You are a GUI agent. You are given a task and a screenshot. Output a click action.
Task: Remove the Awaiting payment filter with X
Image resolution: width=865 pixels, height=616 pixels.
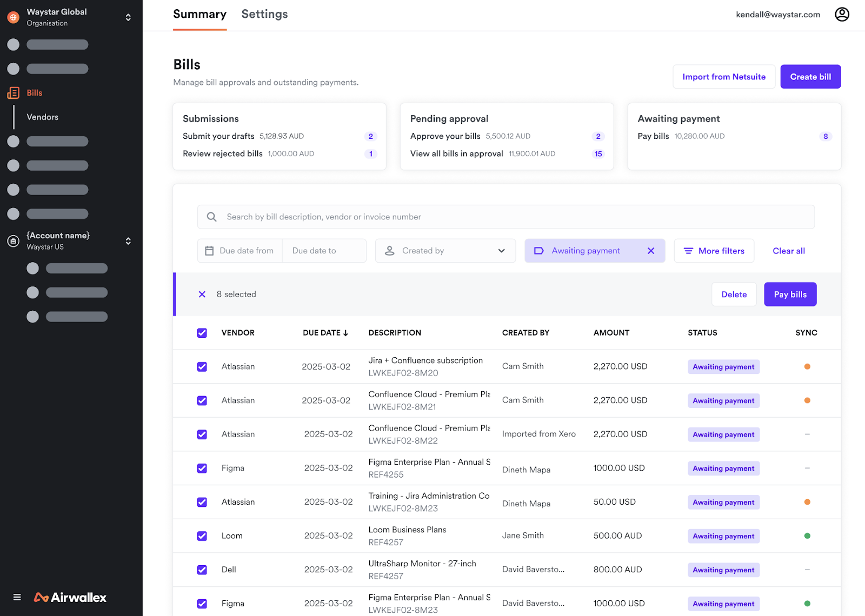click(651, 251)
